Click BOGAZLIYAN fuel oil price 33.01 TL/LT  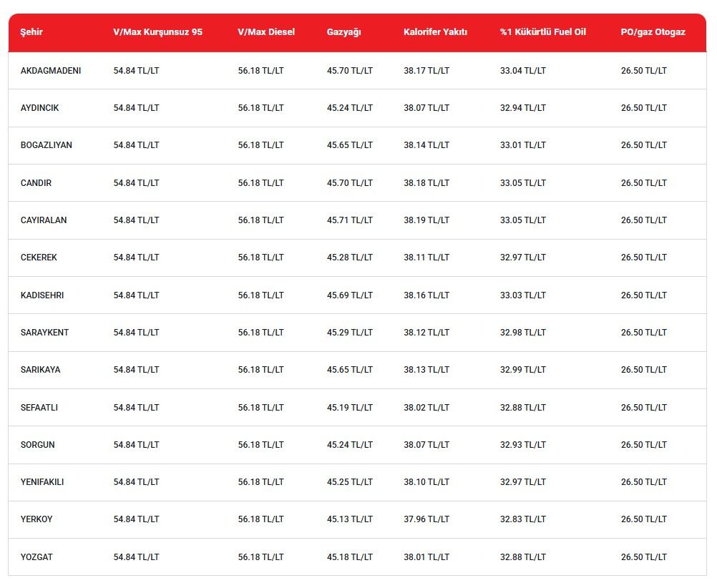pyautogui.click(x=522, y=145)
